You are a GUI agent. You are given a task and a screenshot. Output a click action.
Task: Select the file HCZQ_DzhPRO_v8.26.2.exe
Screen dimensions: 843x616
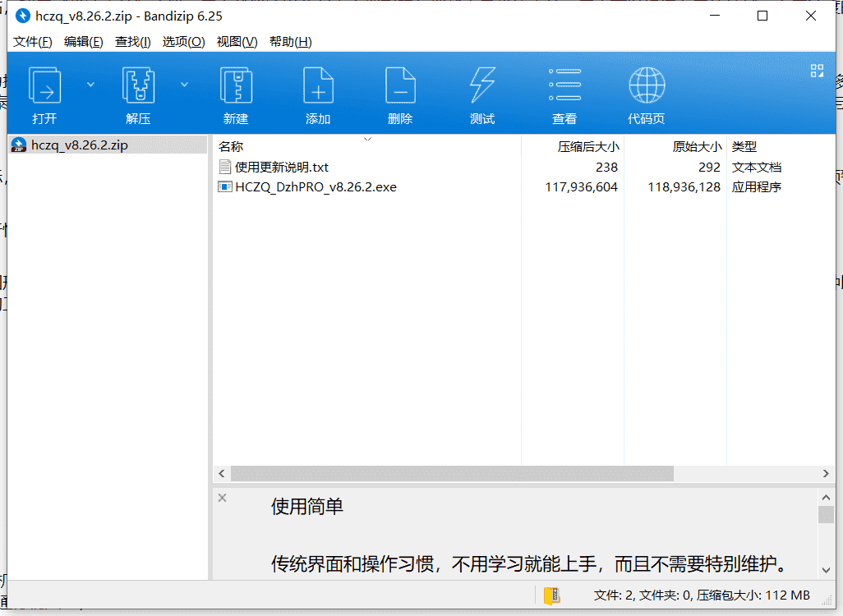click(316, 187)
